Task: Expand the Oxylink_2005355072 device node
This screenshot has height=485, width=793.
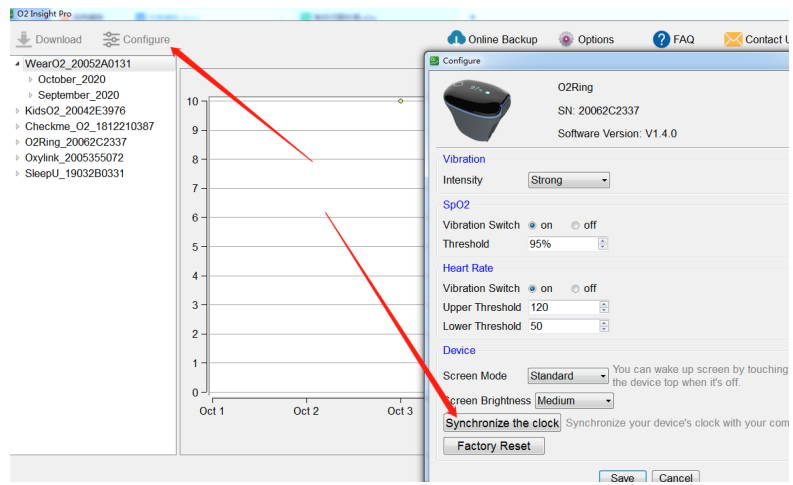Action: (17, 158)
